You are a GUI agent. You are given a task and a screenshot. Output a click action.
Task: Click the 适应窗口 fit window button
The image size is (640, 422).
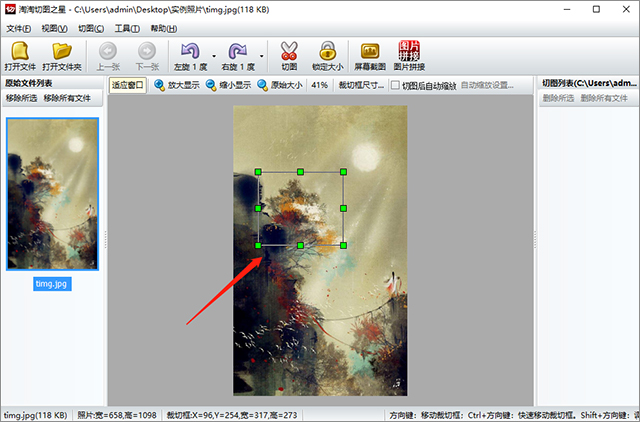tap(128, 86)
